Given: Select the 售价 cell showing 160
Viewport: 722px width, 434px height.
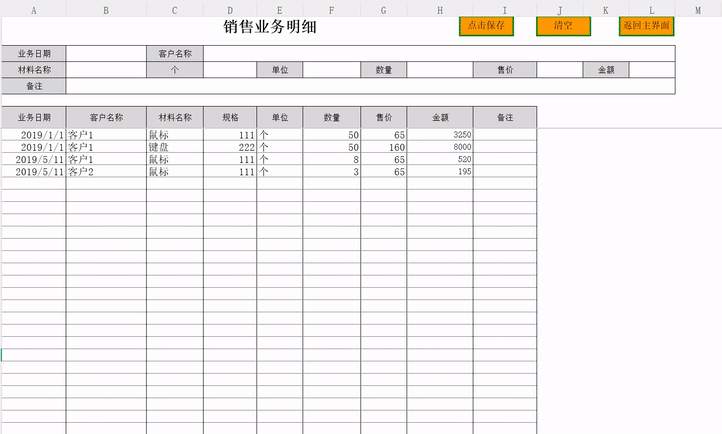Looking at the screenshot, I should pos(384,147).
